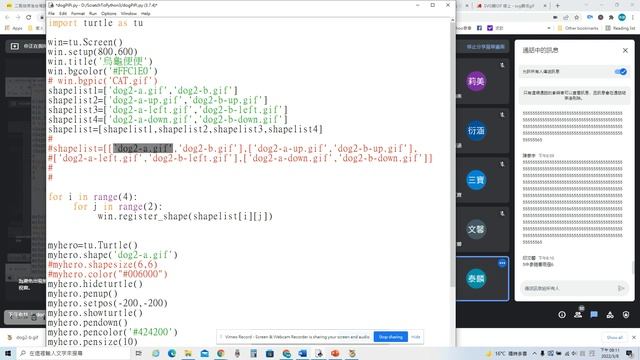Open the Edit menu in IDLE
This screenshot has width=640, height=360.
63,13
